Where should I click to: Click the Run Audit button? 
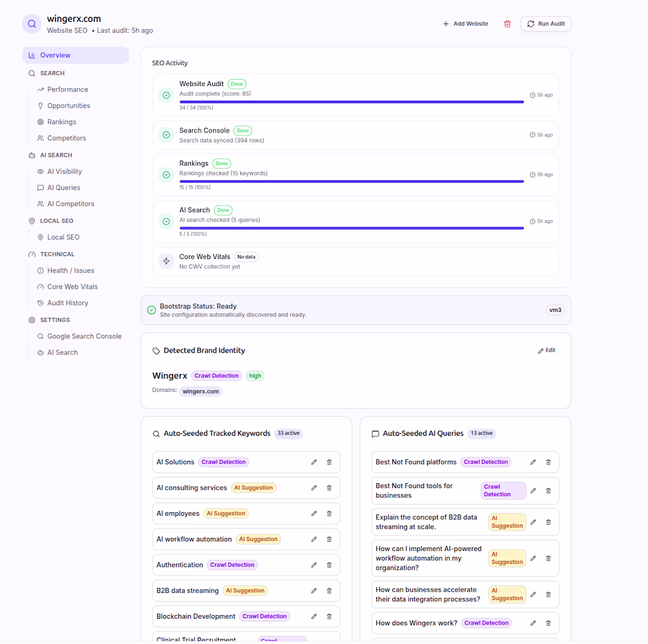tap(546, 24)
